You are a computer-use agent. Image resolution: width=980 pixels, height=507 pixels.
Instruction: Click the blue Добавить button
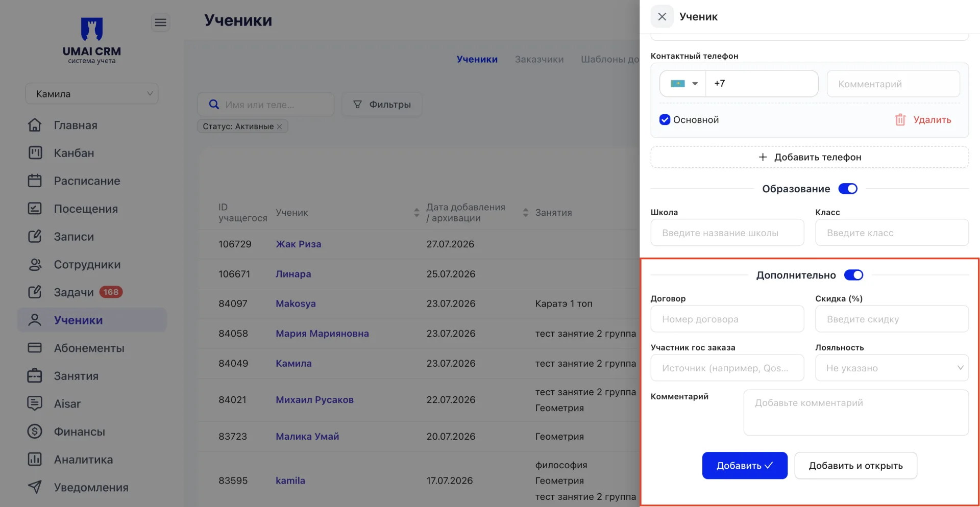[x=745, y=466]
